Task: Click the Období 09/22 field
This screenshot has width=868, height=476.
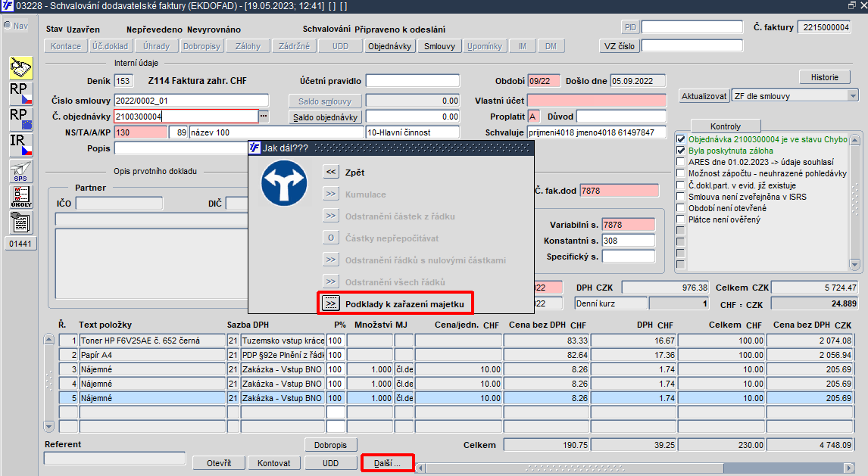Action: click(x=544, y=81)
